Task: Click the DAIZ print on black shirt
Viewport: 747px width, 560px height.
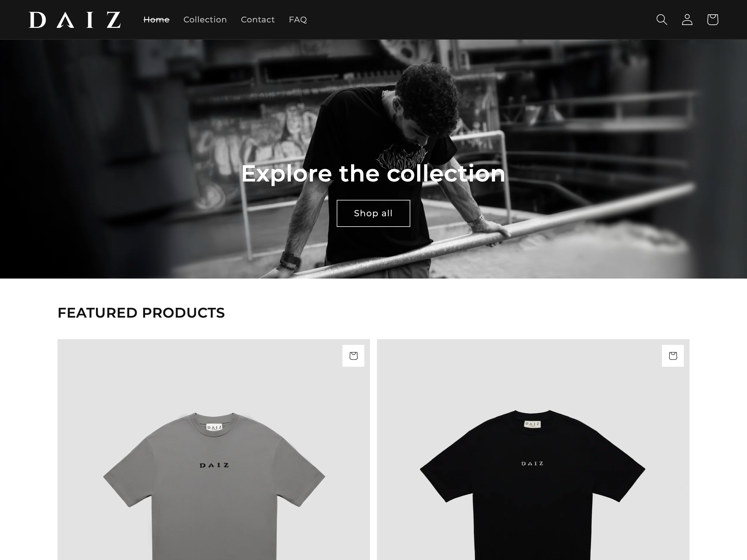Action: [x=532, y=464]
